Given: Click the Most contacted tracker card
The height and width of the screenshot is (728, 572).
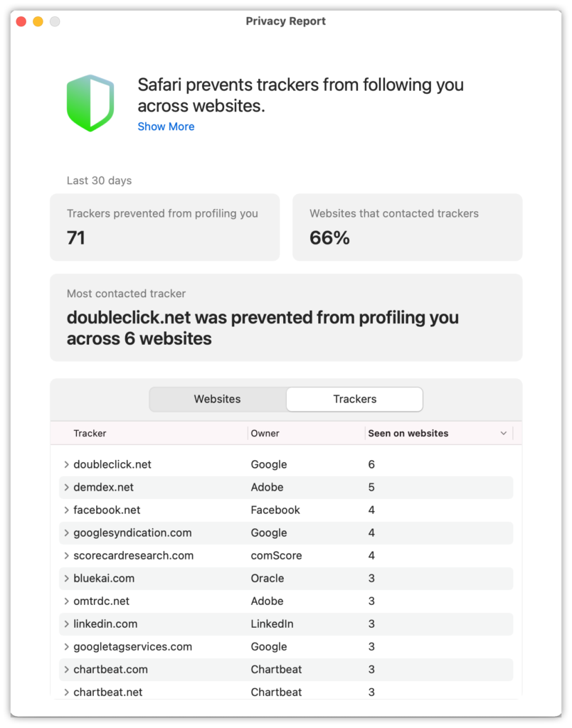Looking at the screenshot, I should pos(286,318).
